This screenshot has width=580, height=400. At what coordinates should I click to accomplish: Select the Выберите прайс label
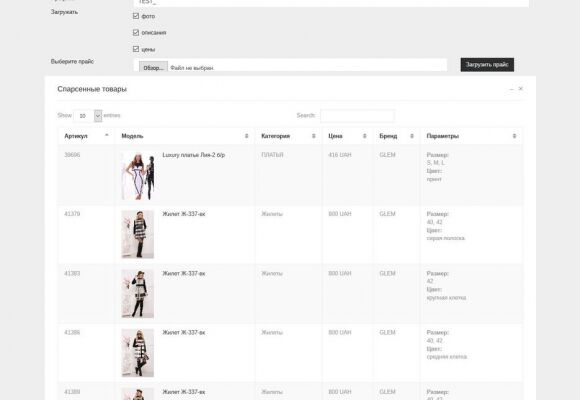72,61
